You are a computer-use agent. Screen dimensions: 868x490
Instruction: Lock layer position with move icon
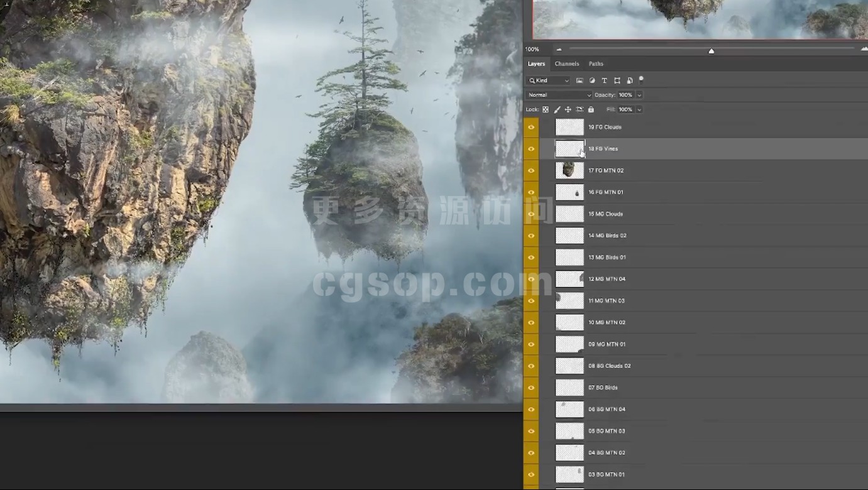568,109
